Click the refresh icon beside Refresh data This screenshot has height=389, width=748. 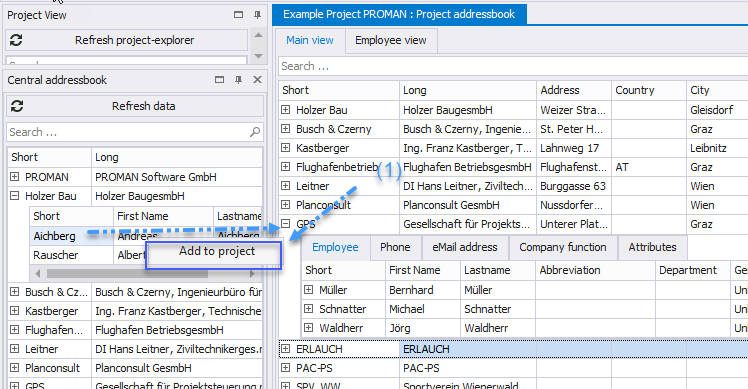click(x=17, y=106)
